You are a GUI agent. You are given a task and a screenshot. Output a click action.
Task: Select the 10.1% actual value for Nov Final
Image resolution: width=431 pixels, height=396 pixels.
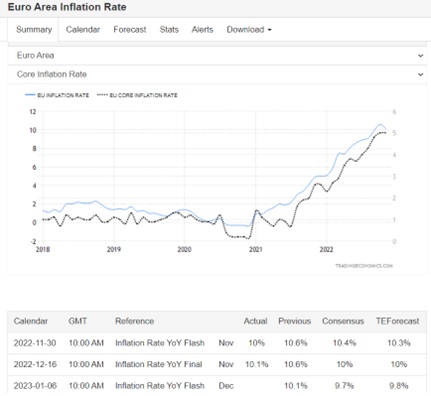tap(257, 364)
